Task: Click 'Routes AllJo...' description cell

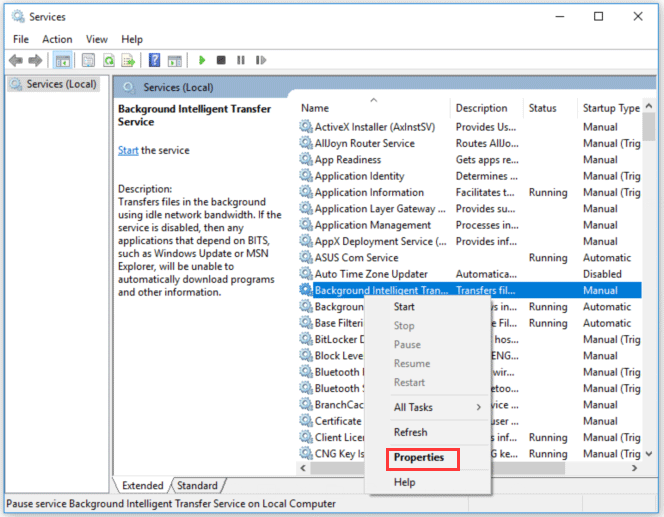Action: pyautogui.click(x=487, y=143)
